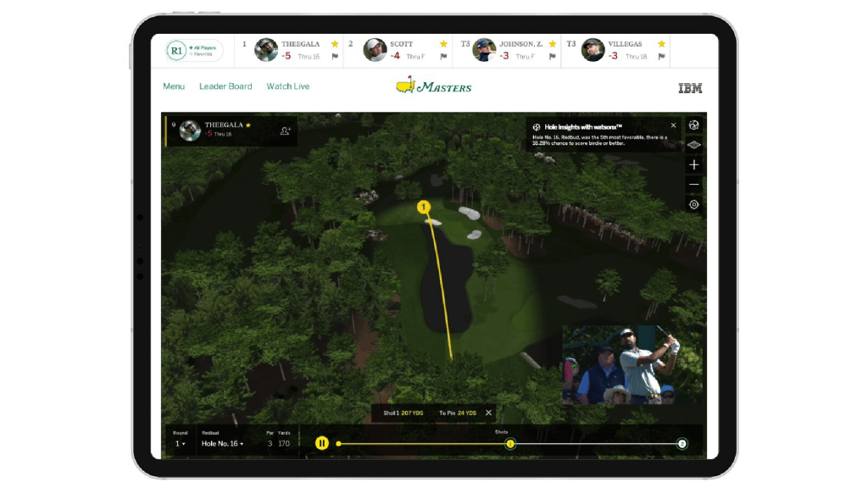Screen dimensions: 868x488
Task: Open Theegala's player photo in top strip
Action: click(x=266, y=50)
